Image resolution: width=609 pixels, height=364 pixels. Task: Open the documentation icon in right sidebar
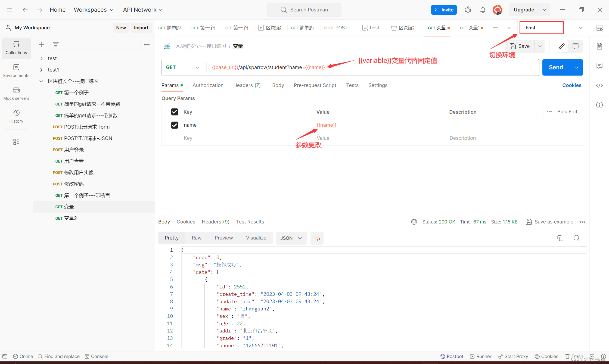599,46
